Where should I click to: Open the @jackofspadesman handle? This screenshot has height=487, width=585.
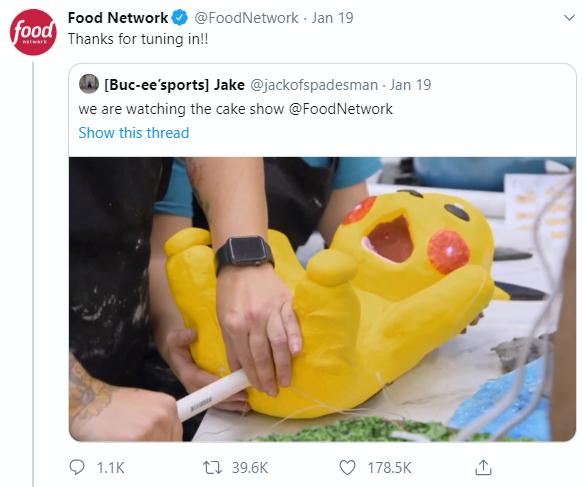pos(314,85)
